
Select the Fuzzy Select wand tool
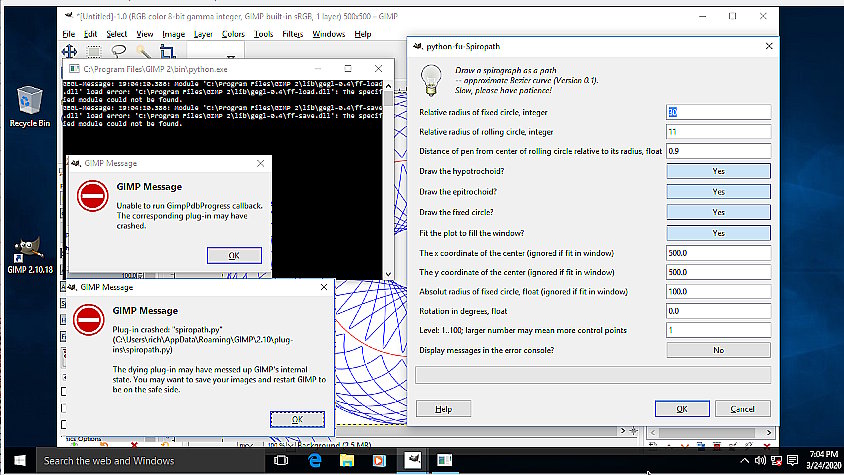click(143, 52)
